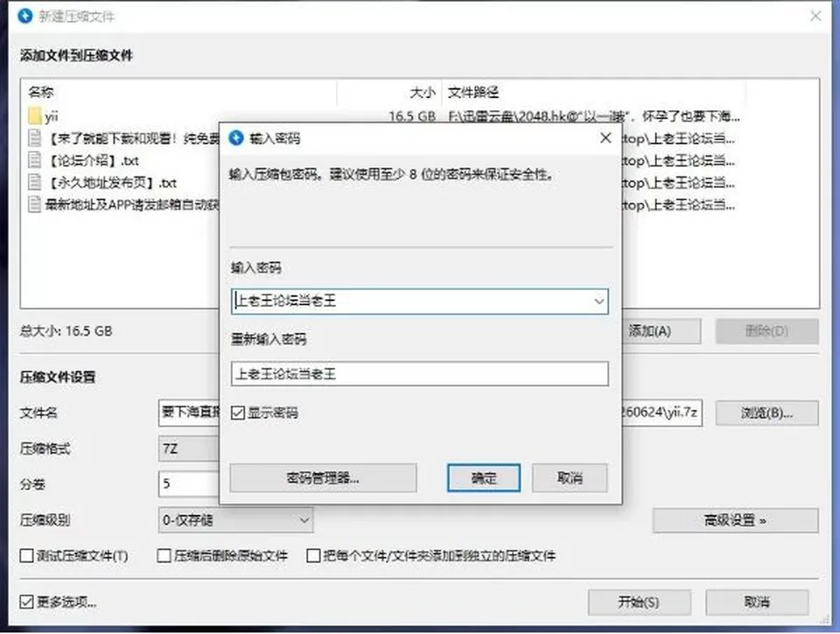This screenshot has width=840, height=634.
Task: Select the file icon beside 【论坛介绍】.txt
Action: click(35, 160)
